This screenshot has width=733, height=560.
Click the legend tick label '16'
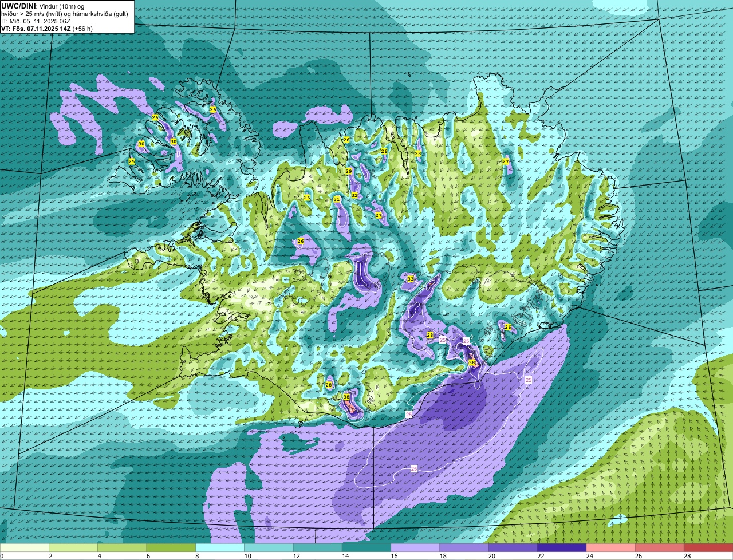coord(393,556)
